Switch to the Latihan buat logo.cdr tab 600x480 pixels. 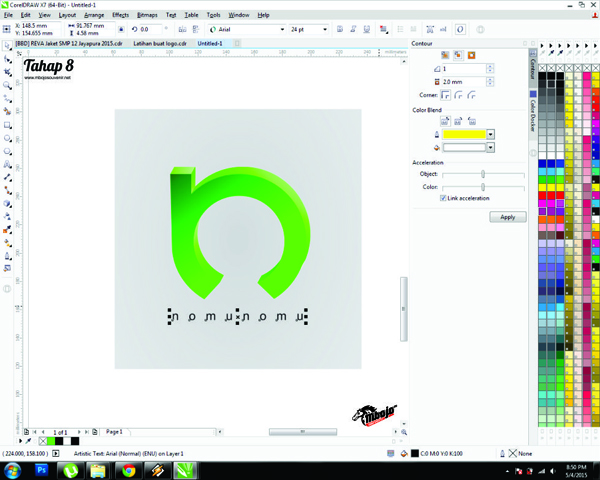pyautogui.click(x=161, y=44)
